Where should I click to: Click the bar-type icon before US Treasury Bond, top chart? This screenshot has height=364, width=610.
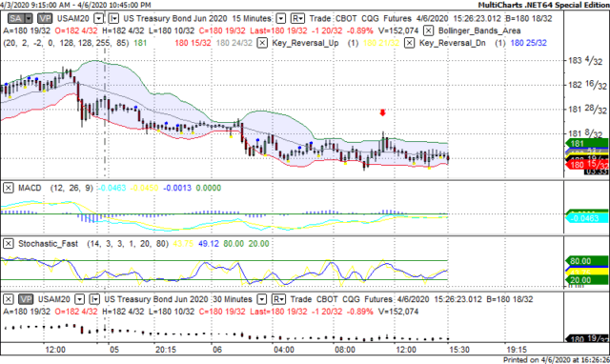[113, 18]
